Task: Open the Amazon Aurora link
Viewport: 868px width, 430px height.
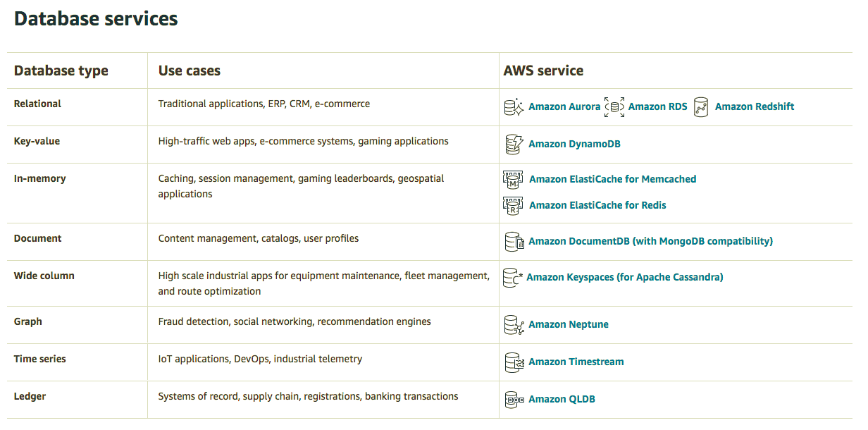Action: 564,106
